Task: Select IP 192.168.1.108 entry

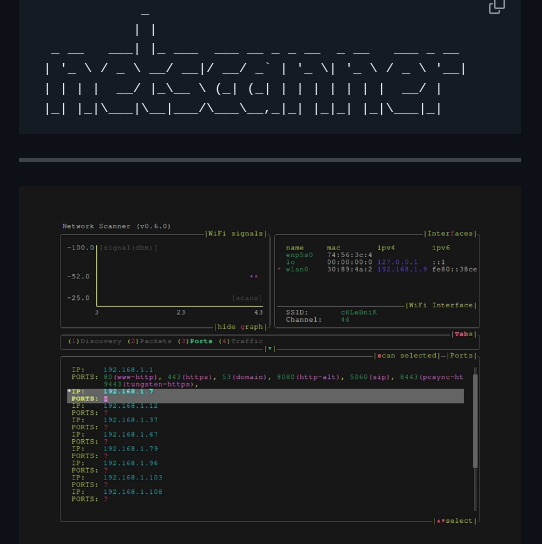Action: [133, 492]
